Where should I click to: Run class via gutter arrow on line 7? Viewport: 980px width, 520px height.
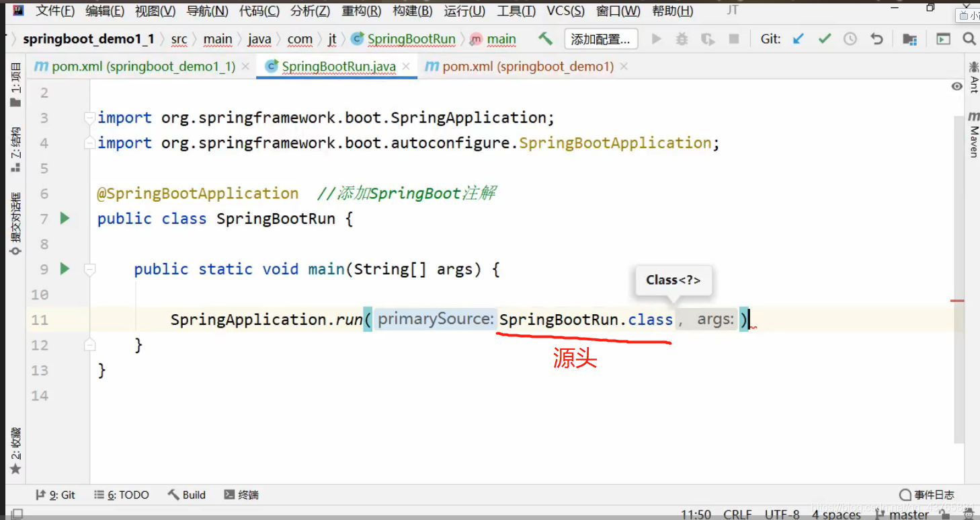point(65,218)
